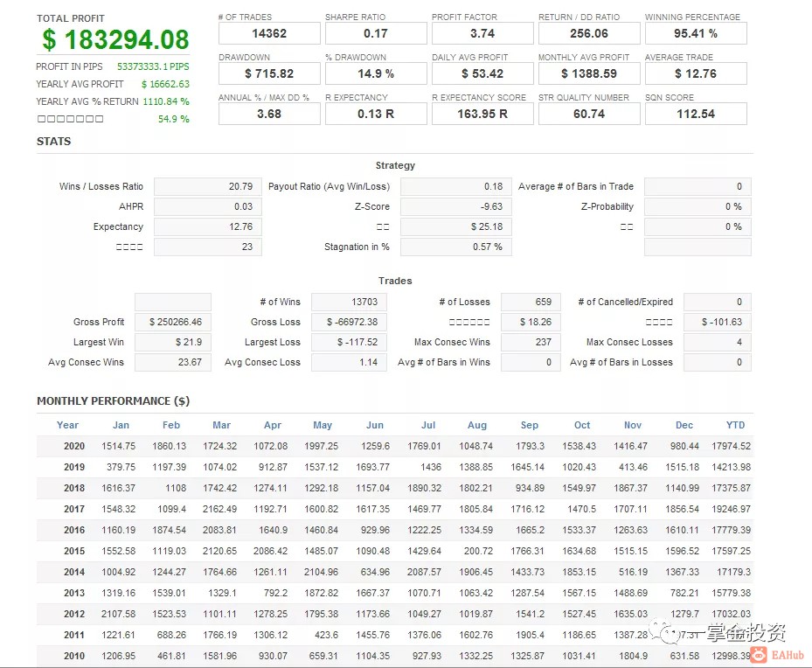The height and width of the screenshot is (668, 812).
Task: Select the Gross Loss field $ -66972.38
Action: coord(349,322)
